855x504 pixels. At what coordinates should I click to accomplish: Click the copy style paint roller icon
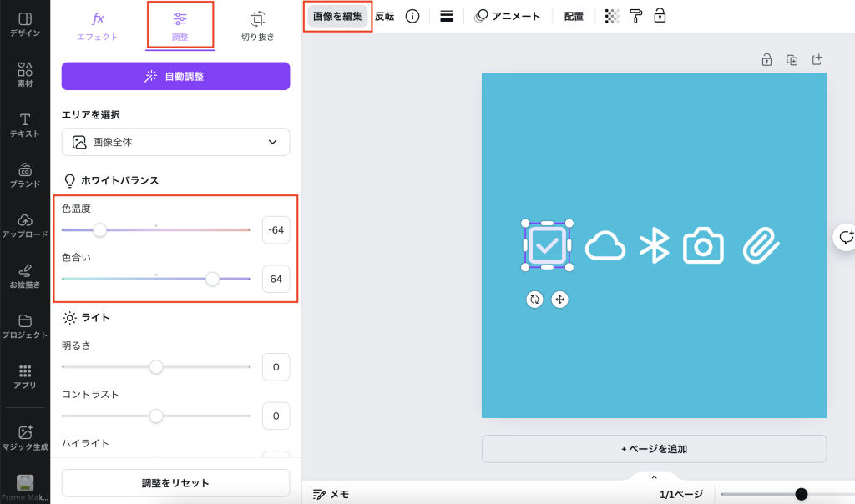(636, 17)
